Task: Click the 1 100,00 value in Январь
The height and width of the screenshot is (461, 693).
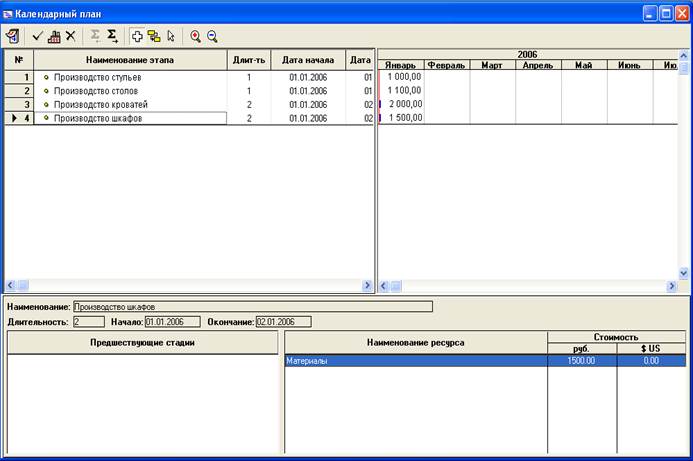Action: [404, 91]
